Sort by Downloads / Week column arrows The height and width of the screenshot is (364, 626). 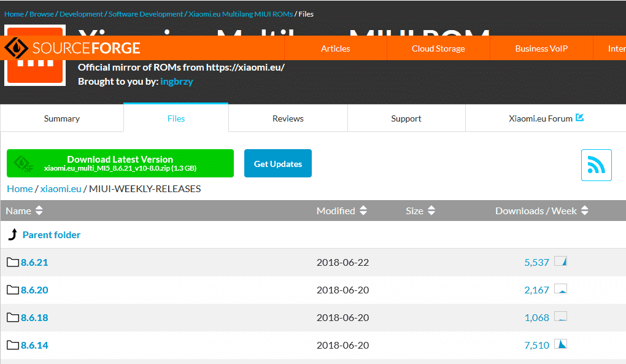click(x=584, y=211)
